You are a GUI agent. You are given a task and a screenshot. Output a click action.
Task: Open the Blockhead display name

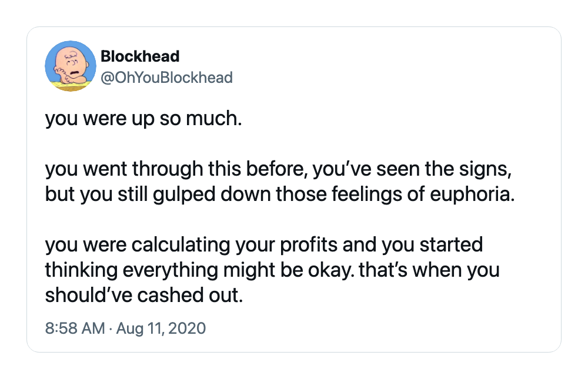click(x=141, y=56)
